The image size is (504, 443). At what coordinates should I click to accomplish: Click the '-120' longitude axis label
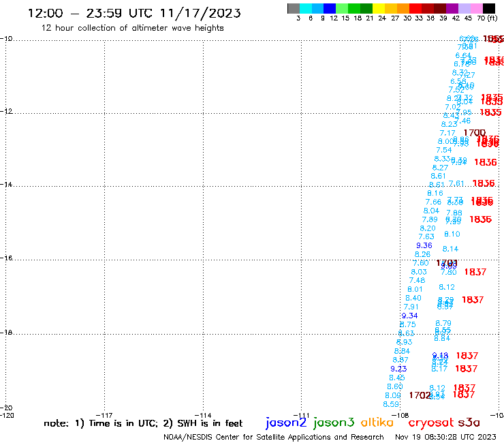point(7,415)
